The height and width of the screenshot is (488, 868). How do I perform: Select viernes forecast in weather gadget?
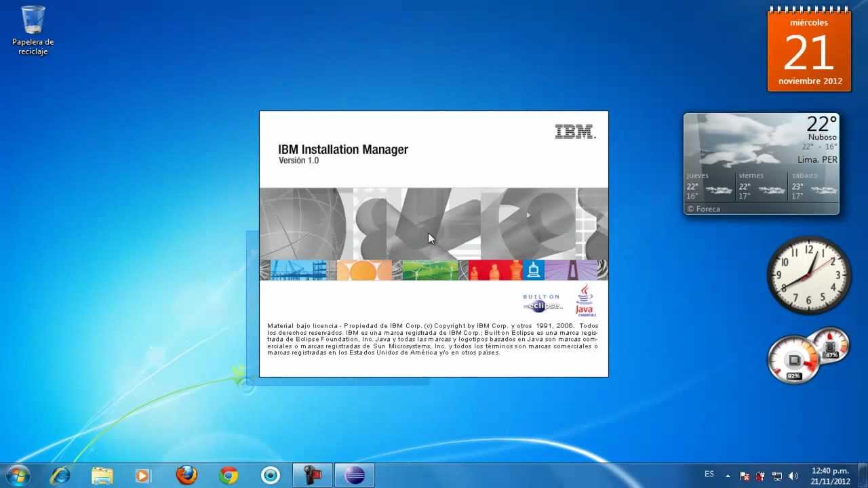(x=762, y=185)
